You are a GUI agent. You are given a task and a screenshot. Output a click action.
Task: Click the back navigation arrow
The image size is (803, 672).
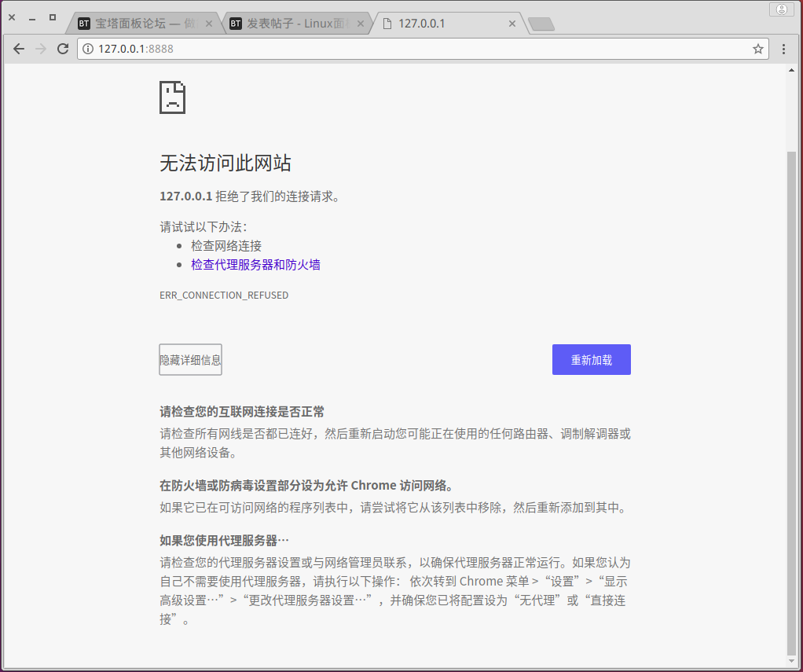point(19,49)
